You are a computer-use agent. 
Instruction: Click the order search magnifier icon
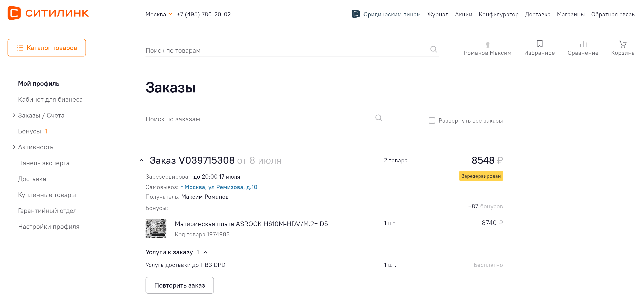click(378, 118)
